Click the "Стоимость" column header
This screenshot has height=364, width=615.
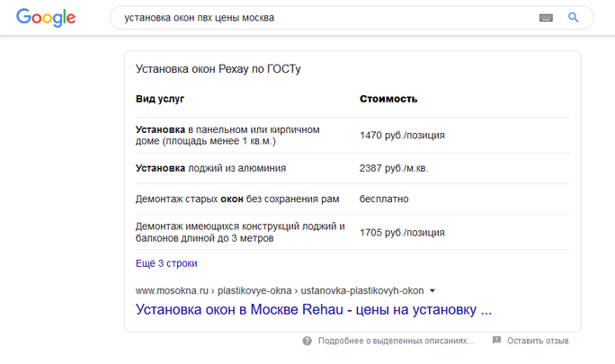388,99
